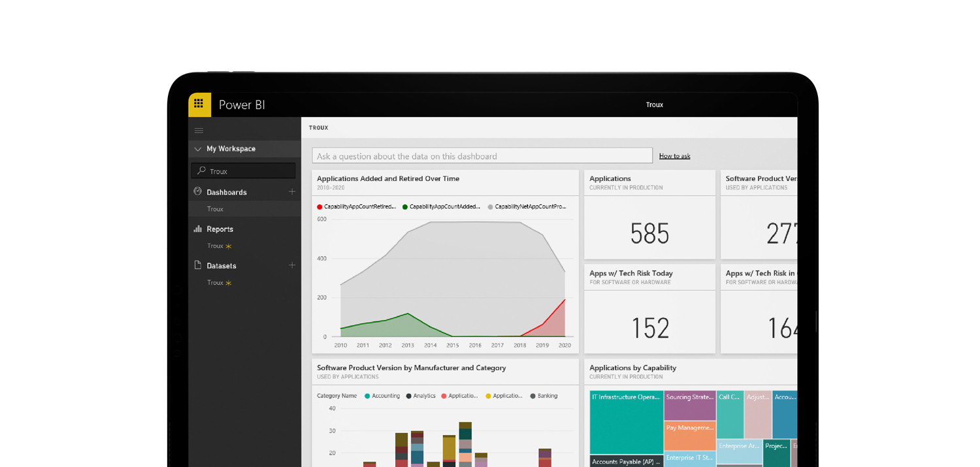Click the 'Ask a question' Q&A box
This screenshot has width=980, height=467.
[482, 155]
